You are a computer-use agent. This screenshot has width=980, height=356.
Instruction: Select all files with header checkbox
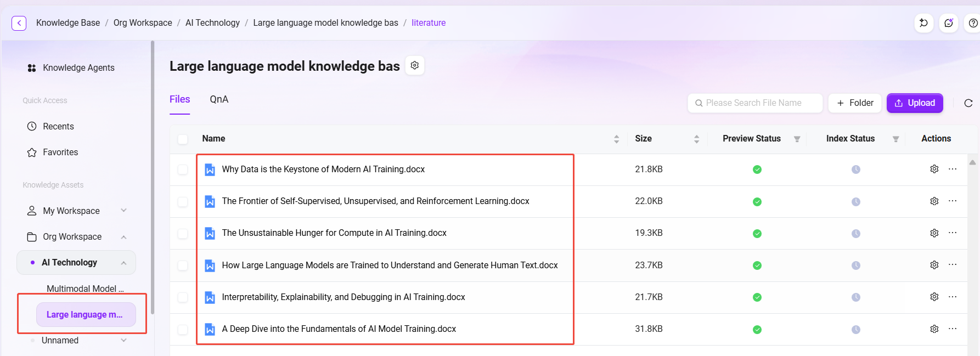click(x=183, y=139)
